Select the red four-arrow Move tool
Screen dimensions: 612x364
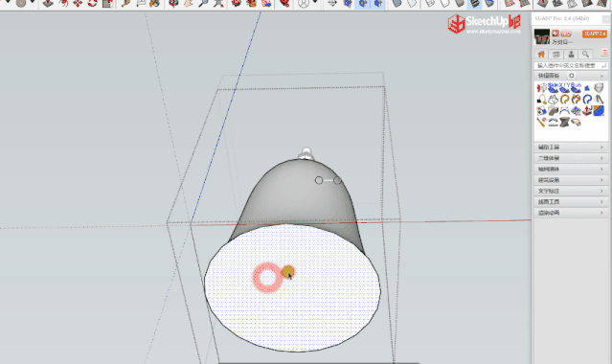coord(78,4)
